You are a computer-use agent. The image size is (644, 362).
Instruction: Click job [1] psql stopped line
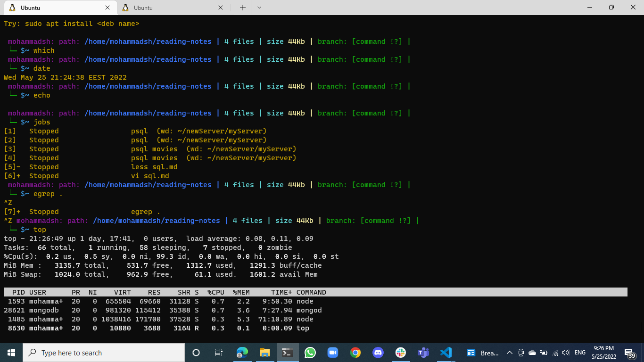pos(135,131)
